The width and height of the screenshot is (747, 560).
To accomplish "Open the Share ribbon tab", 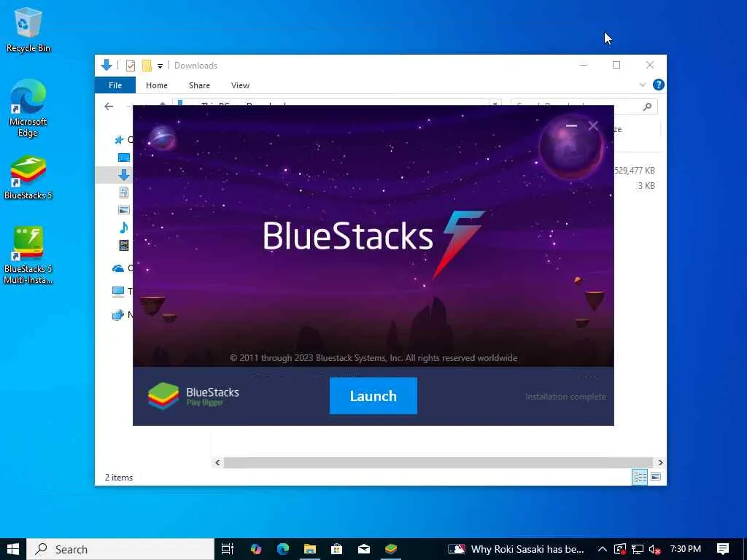I will tap(199, 85).
